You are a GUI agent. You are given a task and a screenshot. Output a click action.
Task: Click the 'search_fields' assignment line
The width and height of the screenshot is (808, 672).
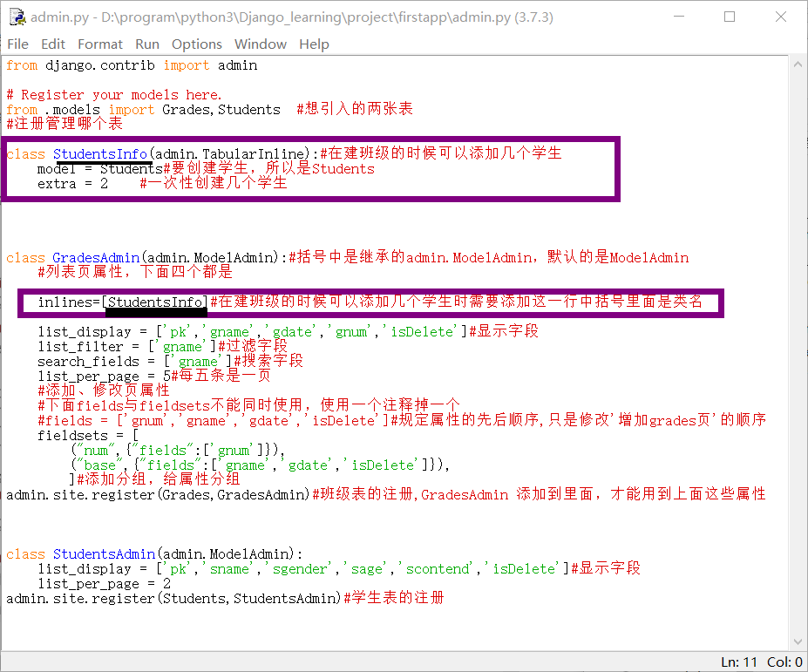point(170,361)
